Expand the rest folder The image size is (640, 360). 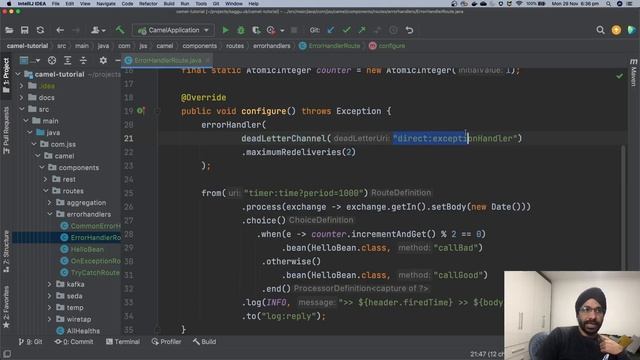pos(46,179)
